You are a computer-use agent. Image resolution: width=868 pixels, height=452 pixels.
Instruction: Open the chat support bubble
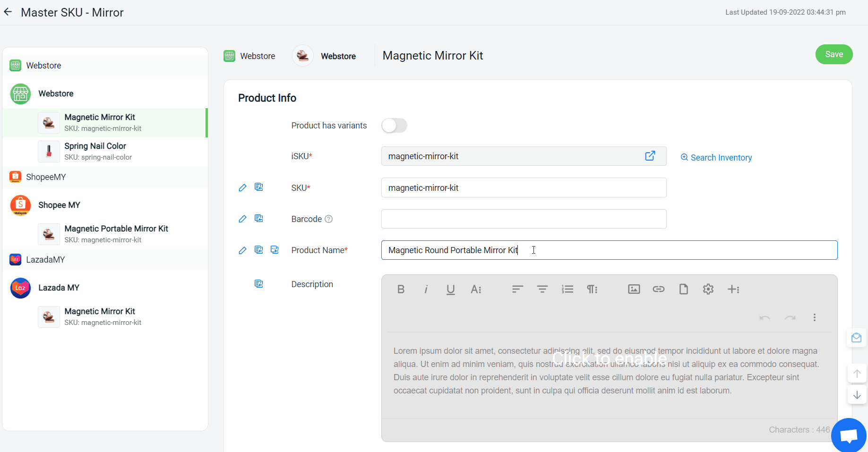point(849,435)
